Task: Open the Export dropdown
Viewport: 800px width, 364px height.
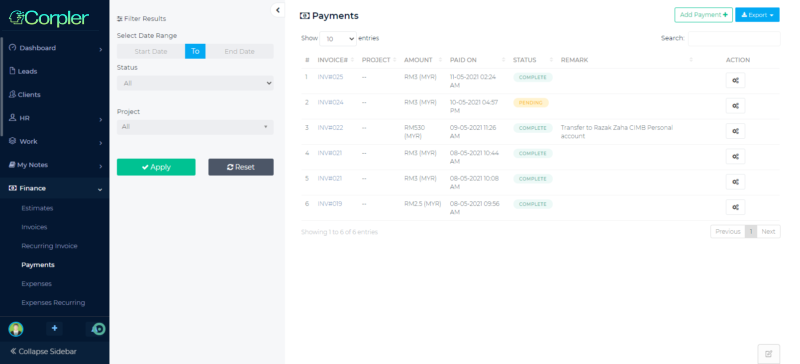Action: [757, 15]
